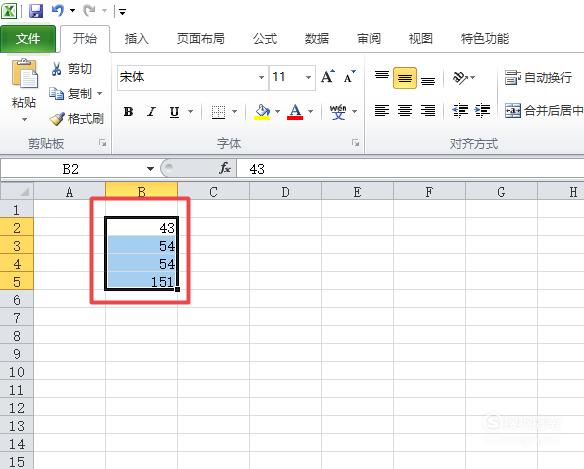This screenshot has height=469, width=584.
Task: Apply red font color A icon
Action: (295, 111)
